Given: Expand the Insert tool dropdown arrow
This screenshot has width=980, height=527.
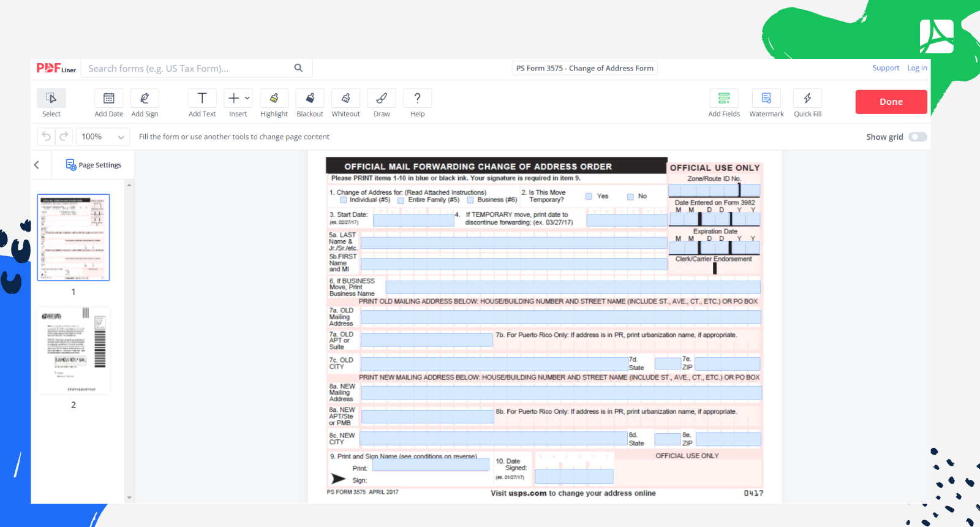Looking at the screenshot, I should 247,98.
